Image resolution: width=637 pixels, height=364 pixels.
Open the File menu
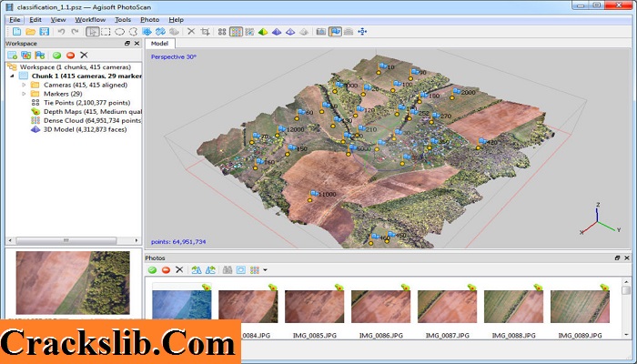pyautogui.click(x=15, y=19)
